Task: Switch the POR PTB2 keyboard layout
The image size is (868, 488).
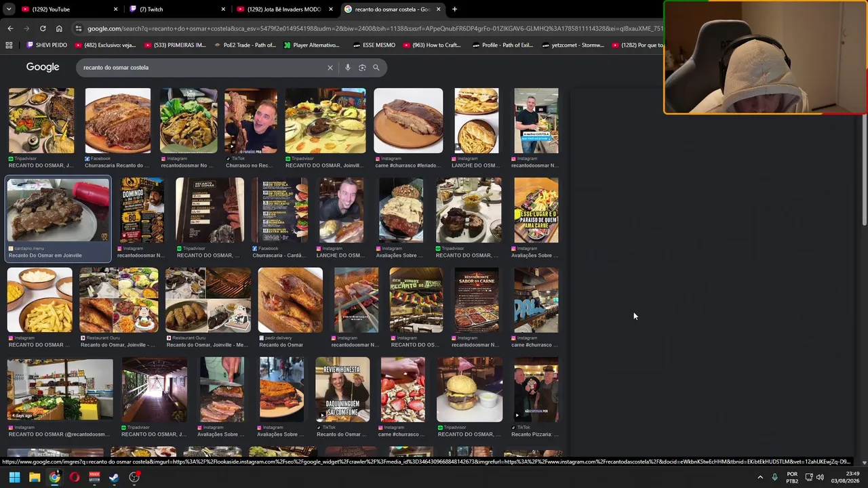Action: 792,477
